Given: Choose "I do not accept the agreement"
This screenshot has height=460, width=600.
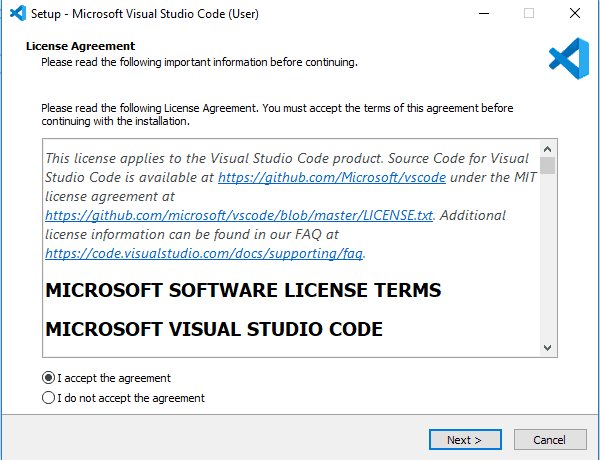Looking at the screenshot, I should click(49, 398).
